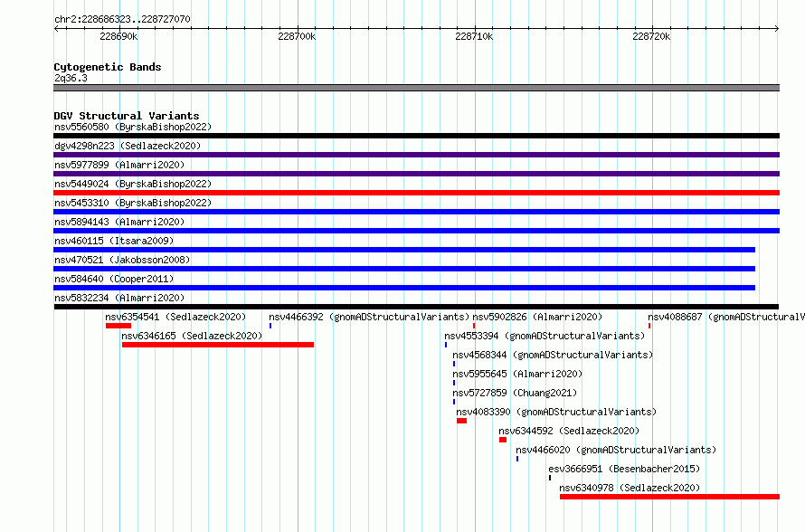This screenshot has width=805, height=532.
Task: Click the blue nsv5727859 tick mark
Action: [454, 402]
